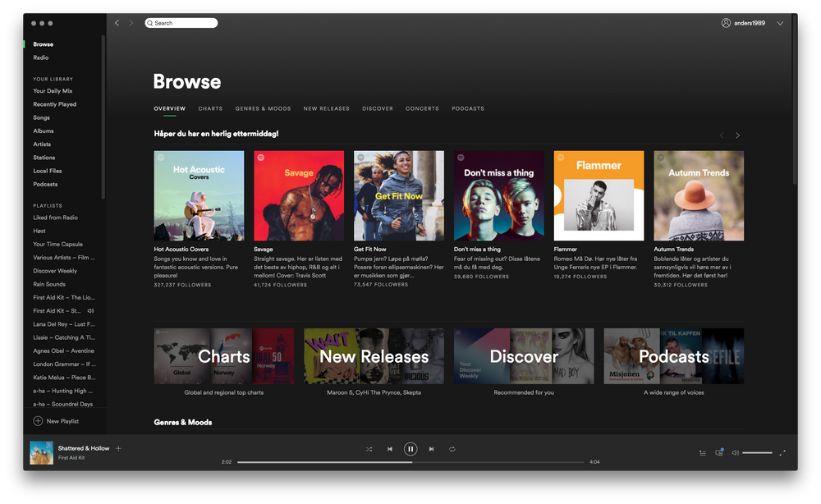Image resolution: width=821 pixels, height=504 pixels.
Task: Open the devices available icon
Action: click(x=719, y=452)
